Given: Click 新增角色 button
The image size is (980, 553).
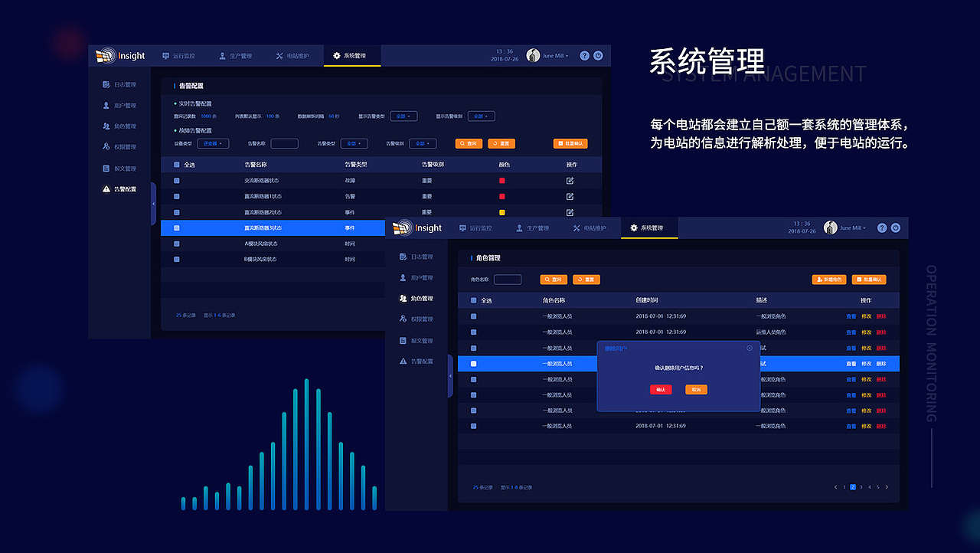Looking at the screenshot, I should coord(829,280).
